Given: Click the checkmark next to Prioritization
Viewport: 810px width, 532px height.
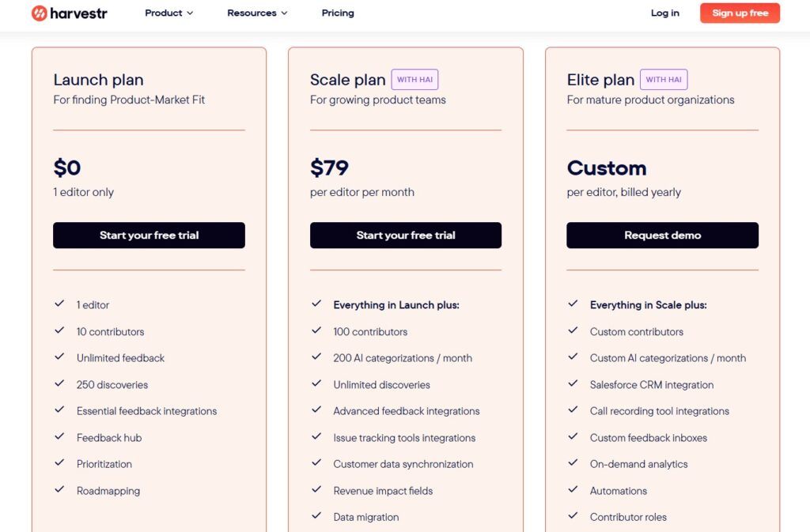Looking at the screenshot, I should pos(59,464).
